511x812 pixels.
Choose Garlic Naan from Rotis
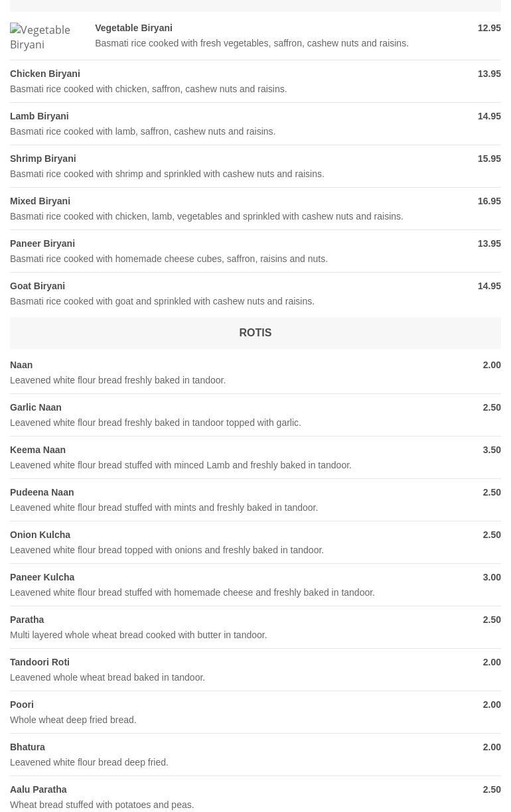tap(36, 407)
